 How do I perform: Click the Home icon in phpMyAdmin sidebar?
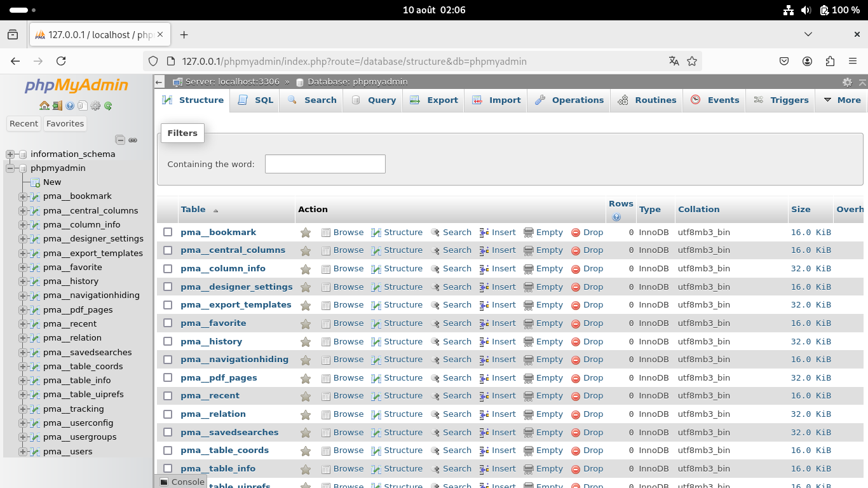[44, 106]
